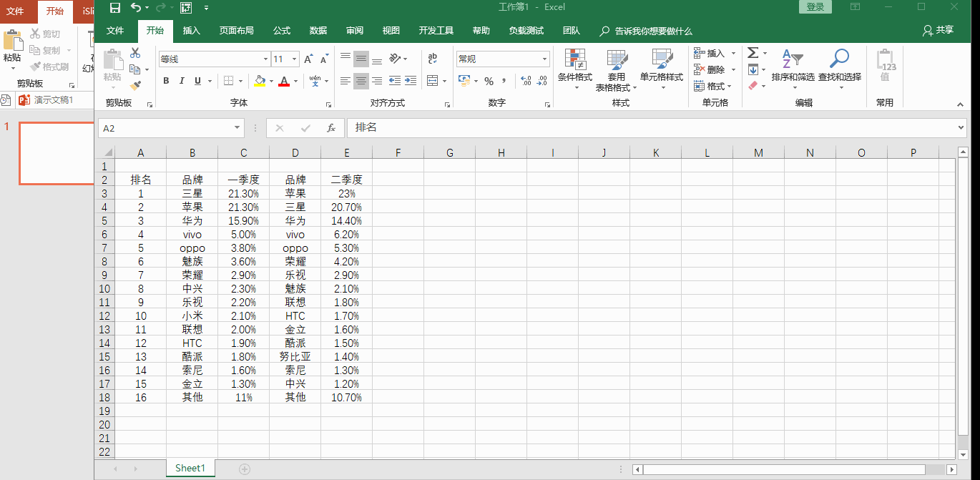Click the AutoSum sigma icon
The image size is (980, 480).
point(753,54)
